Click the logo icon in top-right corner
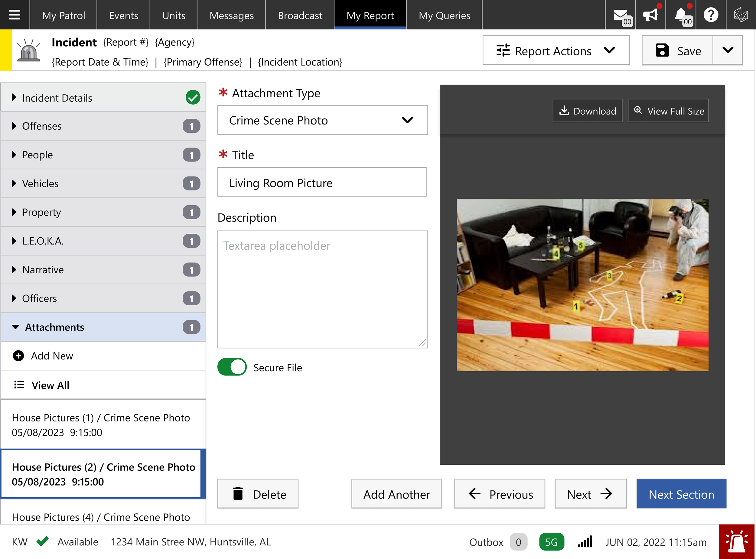756x559 pixels. pyautogui.click(x=741, y=15)
